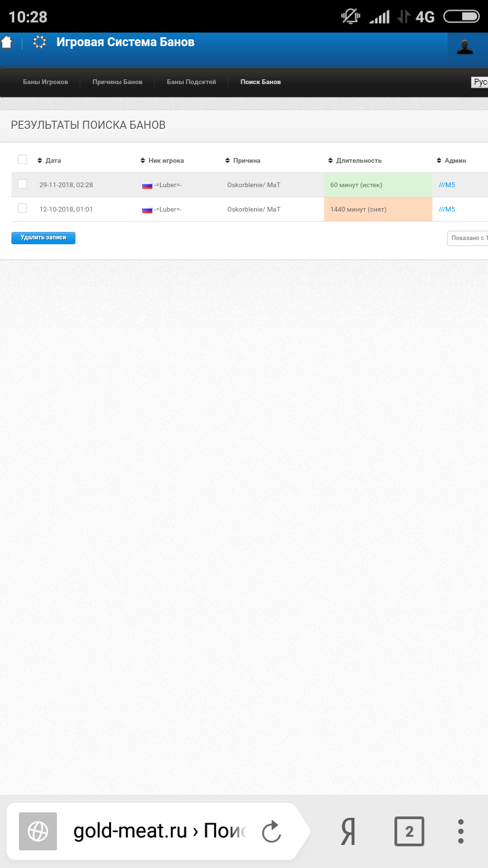Click reason Oskorblenie/ MaT in first row
Viewport: 488px width, 868px height.
[x=253, y=185]
